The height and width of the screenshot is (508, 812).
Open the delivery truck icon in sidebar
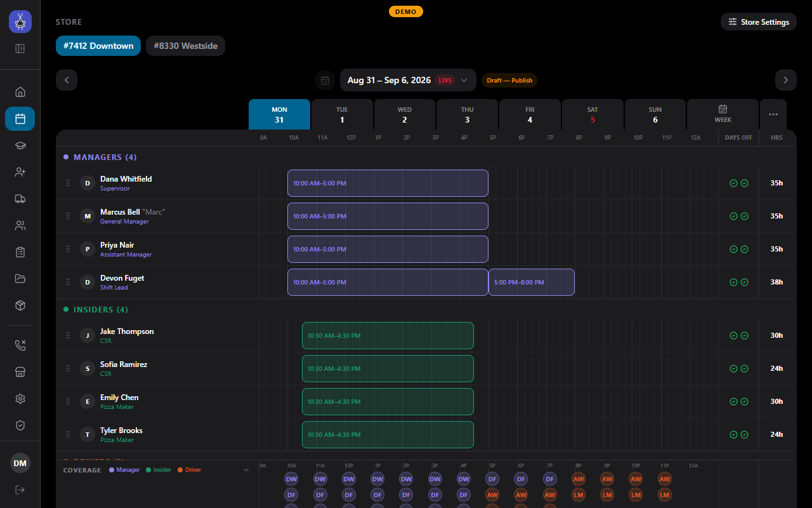20,199
